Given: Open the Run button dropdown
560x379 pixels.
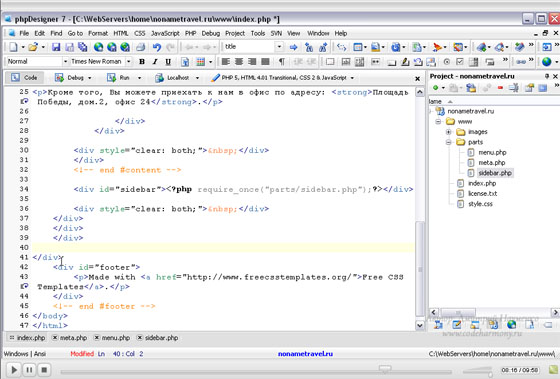Looking at the screenshot, I should 139,78.
